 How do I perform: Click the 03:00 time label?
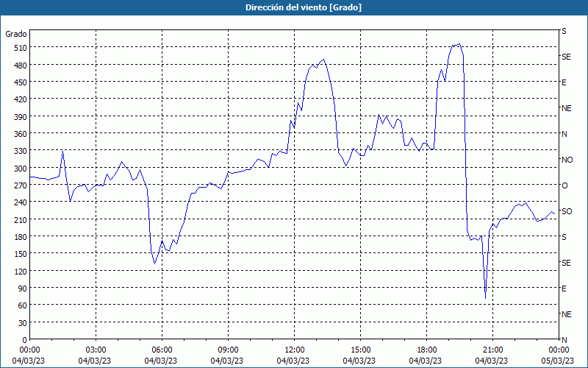96,350
